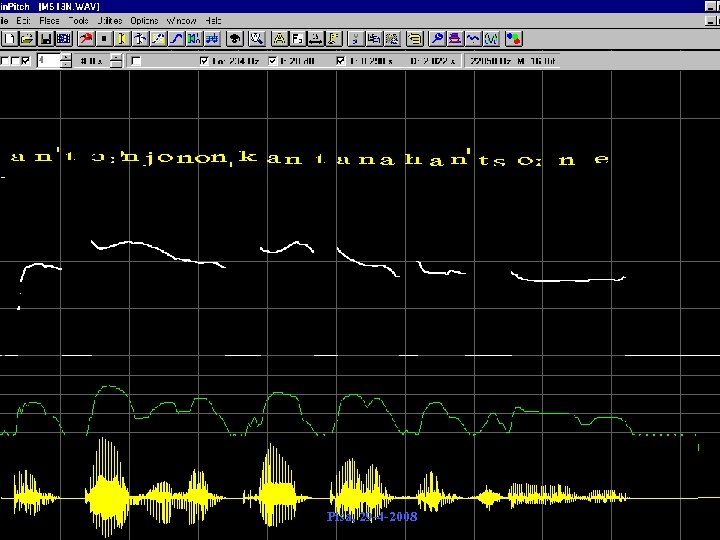720x540 pixels.
Task: Click the blue film-strip grid icon
Action: (x=64, y=39)
